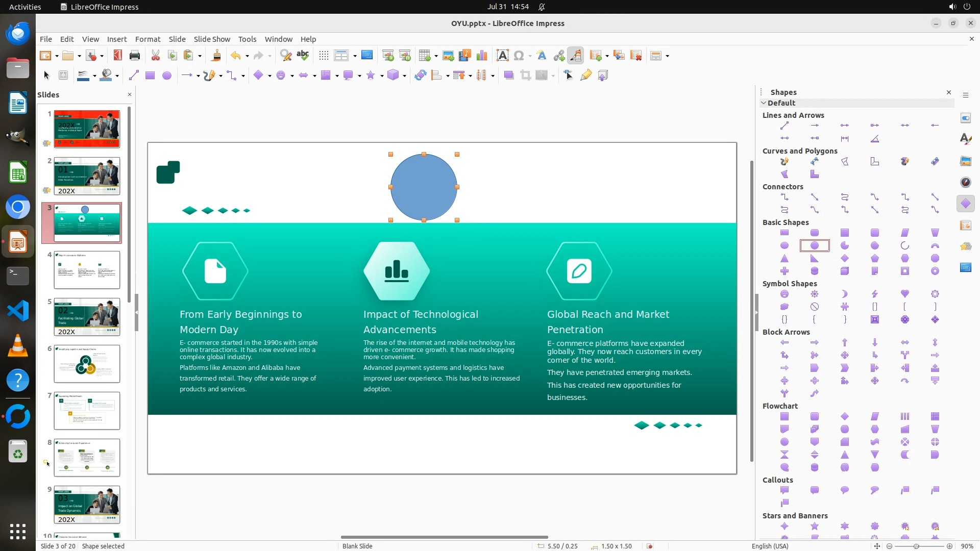The image size is (980, 551).
Task: Select the Ellipse drawing tool
Action: [167, 76]
